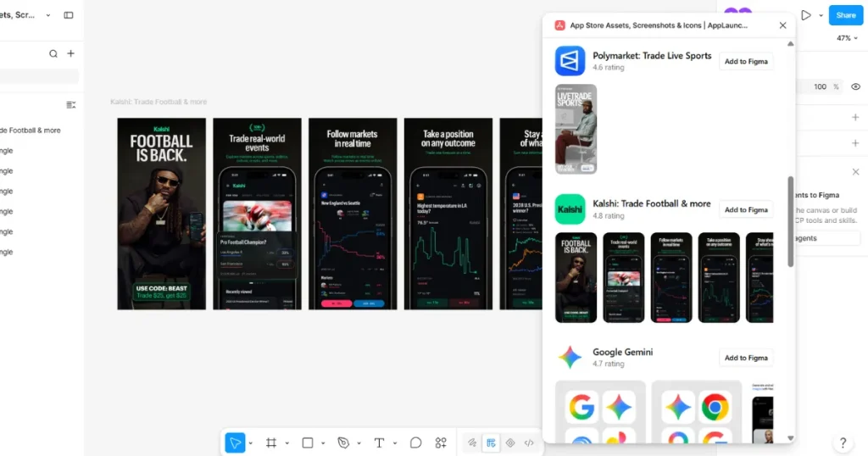Click the plugin's Follow markets thumbnail
868x456 pixels.
point(671,278)
